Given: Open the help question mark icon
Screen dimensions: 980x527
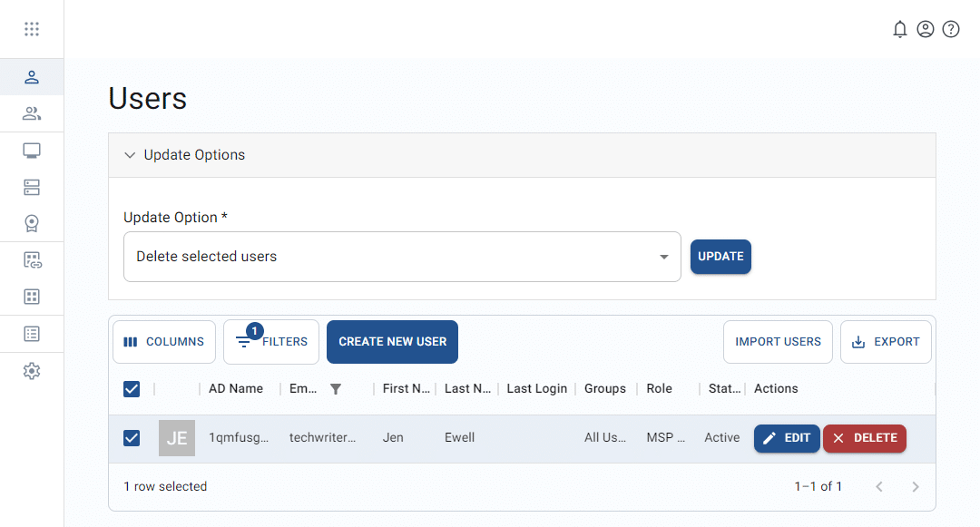Looking at the screenshot, I should click(950, 29).
